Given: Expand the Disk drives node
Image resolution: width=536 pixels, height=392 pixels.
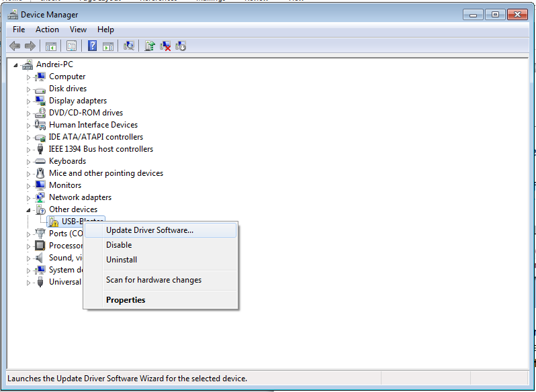Looking at the screenshot, I should point(28,89).
